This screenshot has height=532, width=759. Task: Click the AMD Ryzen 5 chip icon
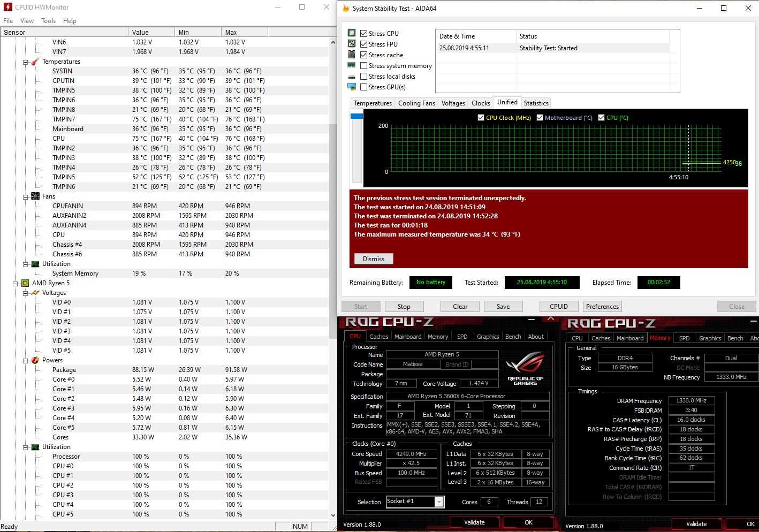click(25, 283)
